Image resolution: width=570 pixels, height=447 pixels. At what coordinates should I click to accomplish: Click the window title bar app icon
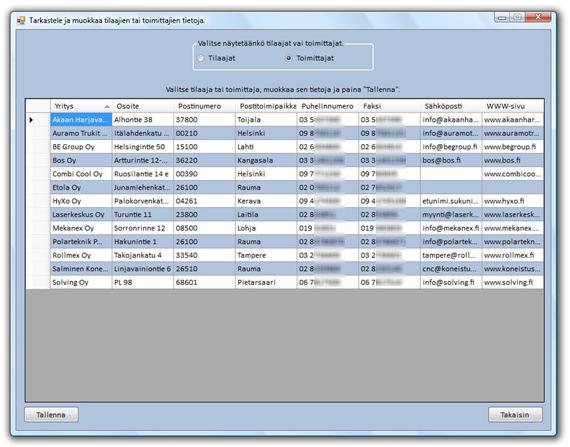tap(21, 20)
